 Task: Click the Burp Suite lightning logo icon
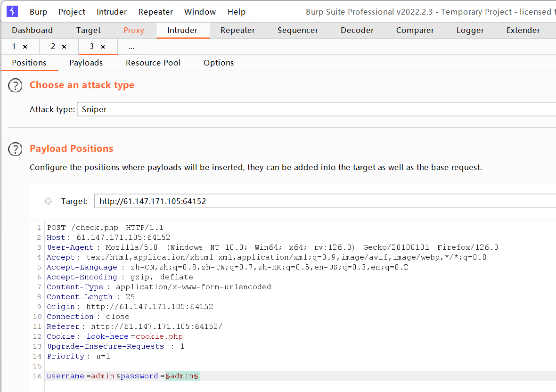pyautogui.click(x=12, y=11)
